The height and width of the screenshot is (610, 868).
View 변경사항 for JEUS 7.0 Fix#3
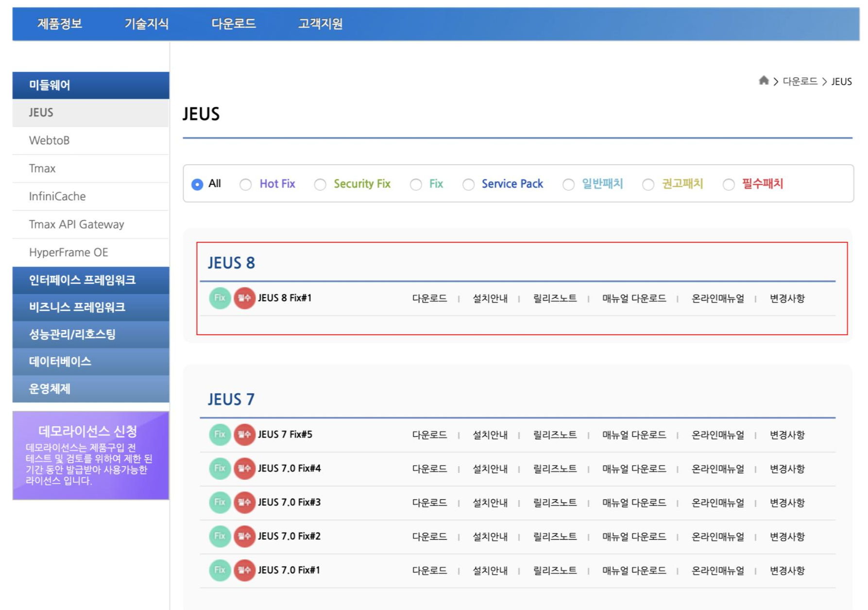(x=787, y=503)
